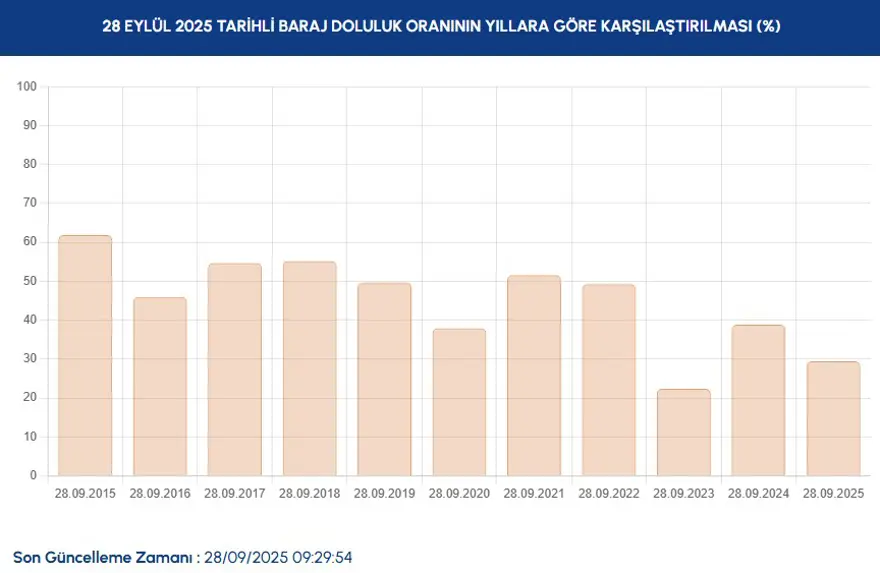This screenshot has width=880, height=573.
Task: Click the x-axis label 28.09.2015
Action: click(x=85, y=494)
